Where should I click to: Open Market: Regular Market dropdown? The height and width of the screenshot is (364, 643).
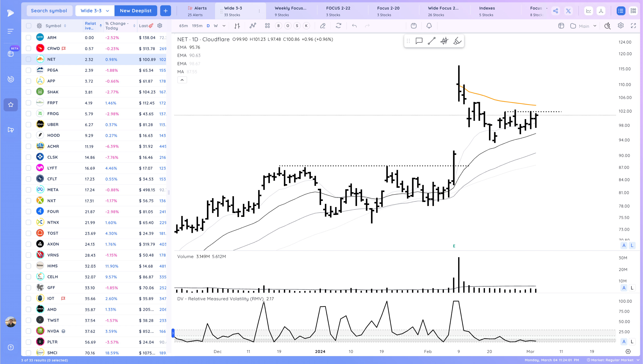tap(613, 360)
